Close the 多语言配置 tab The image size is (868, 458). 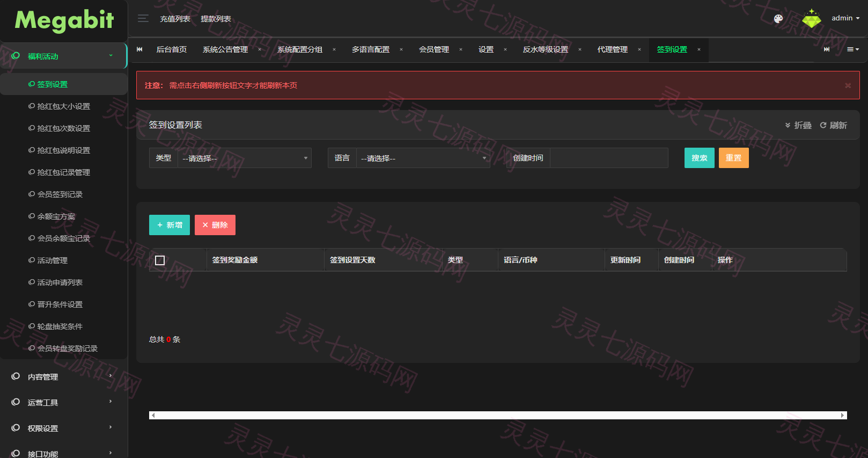click(401, 49)
